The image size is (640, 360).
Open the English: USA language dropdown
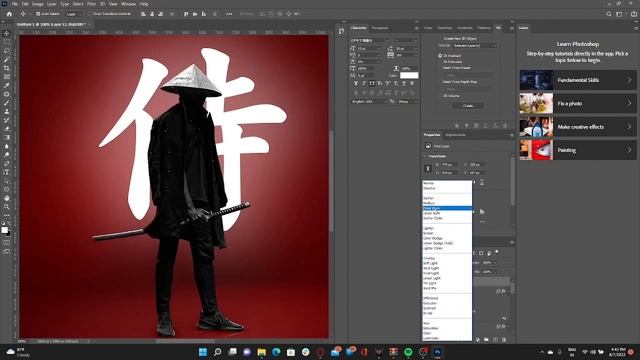point(369,101)
